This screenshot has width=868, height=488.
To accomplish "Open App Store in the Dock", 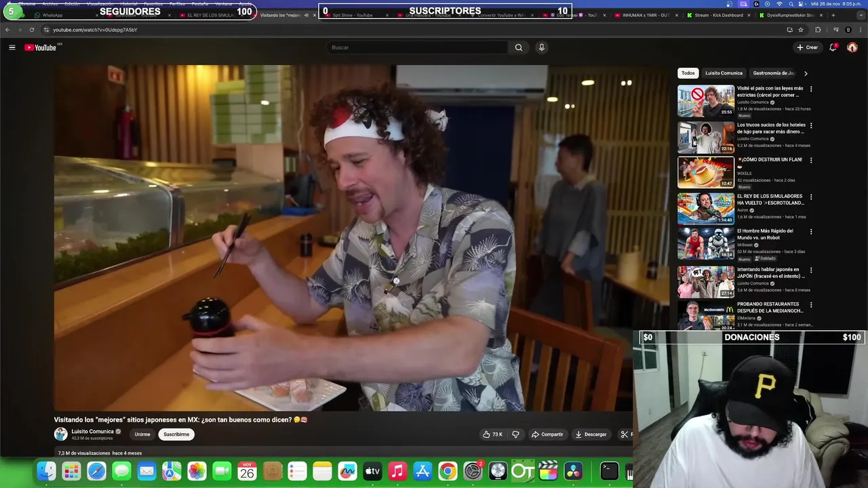I will (422, 471).
